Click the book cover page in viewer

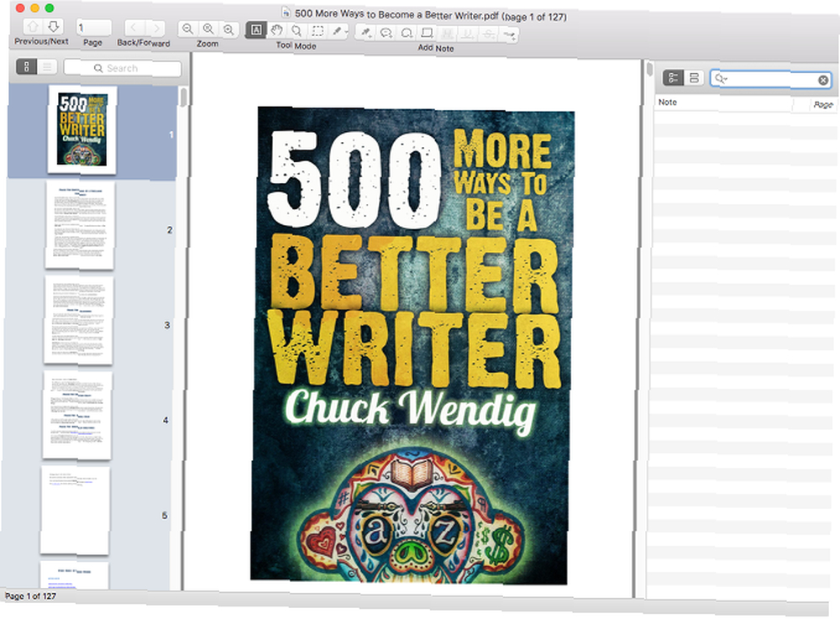[x=412, y=345]
